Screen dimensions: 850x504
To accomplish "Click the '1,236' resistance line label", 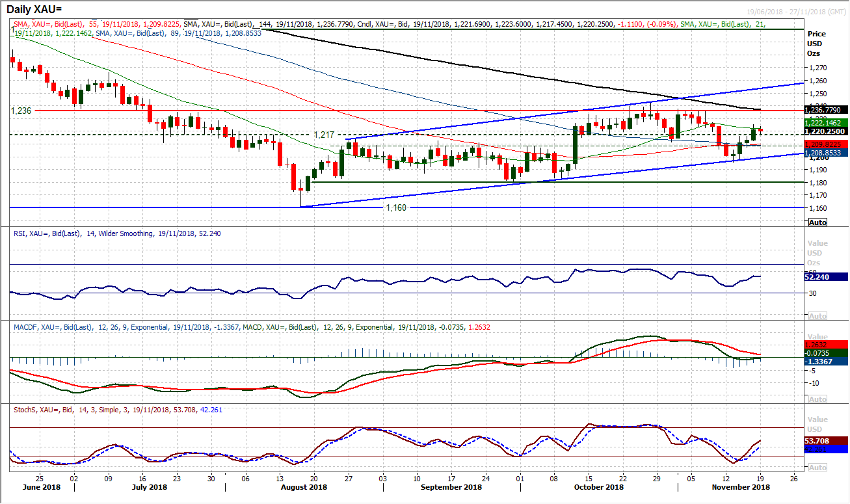I will click(21, 111).
